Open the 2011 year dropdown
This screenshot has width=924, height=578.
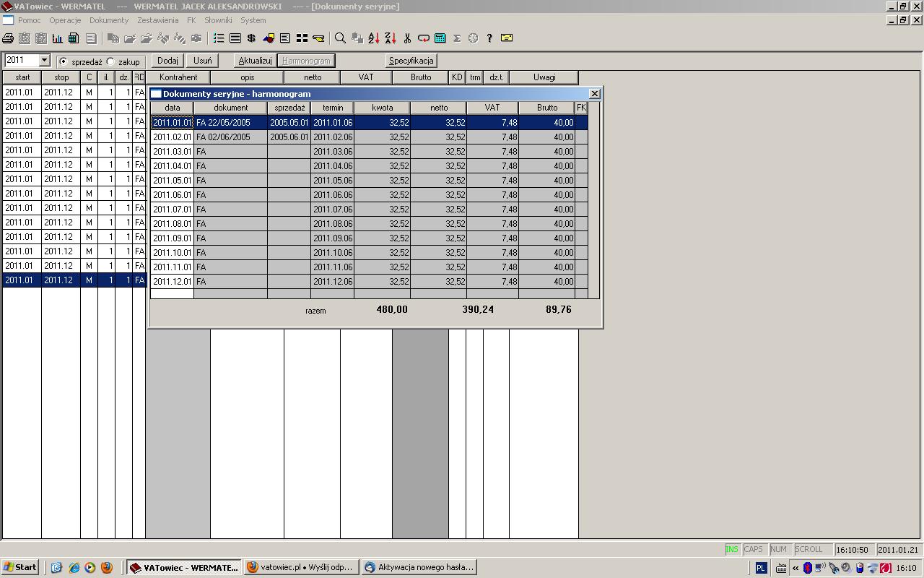click(44, 61)
